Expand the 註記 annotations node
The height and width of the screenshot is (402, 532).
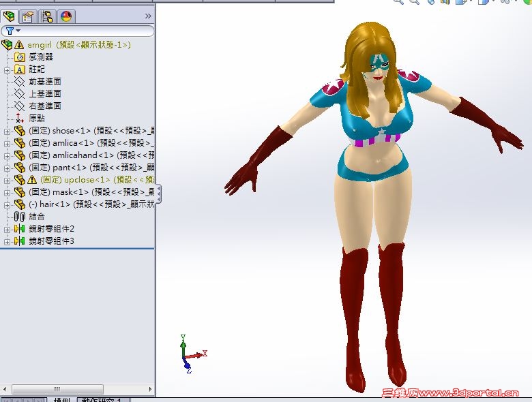7,70
